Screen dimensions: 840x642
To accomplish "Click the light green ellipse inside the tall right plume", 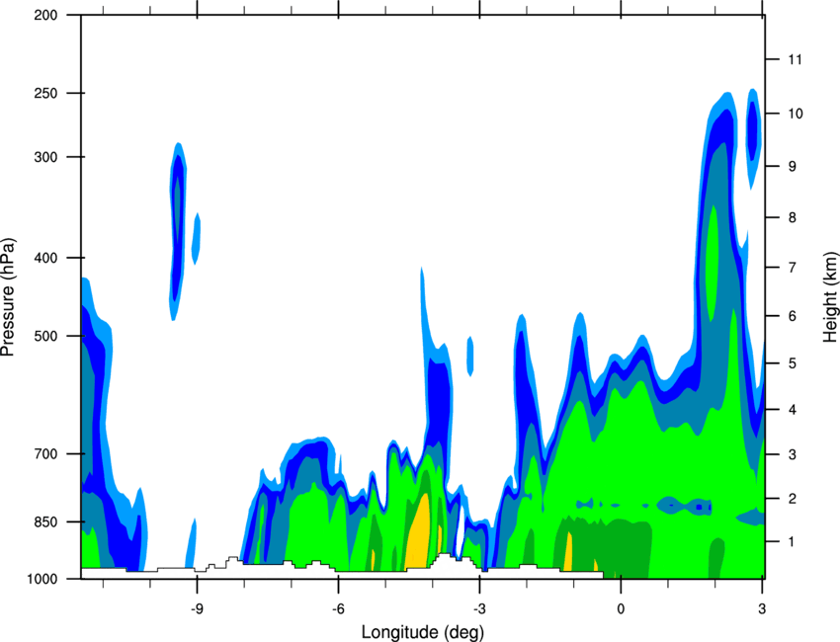I will 712,263.
